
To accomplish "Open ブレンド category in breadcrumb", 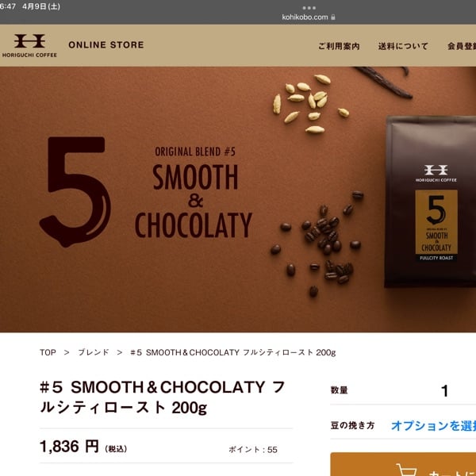I will click(94, 352).
